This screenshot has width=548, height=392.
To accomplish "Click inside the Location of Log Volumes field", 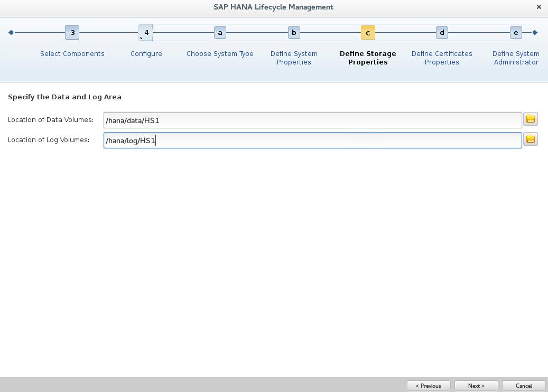I will pyautogui.click(x=312, y=140).
